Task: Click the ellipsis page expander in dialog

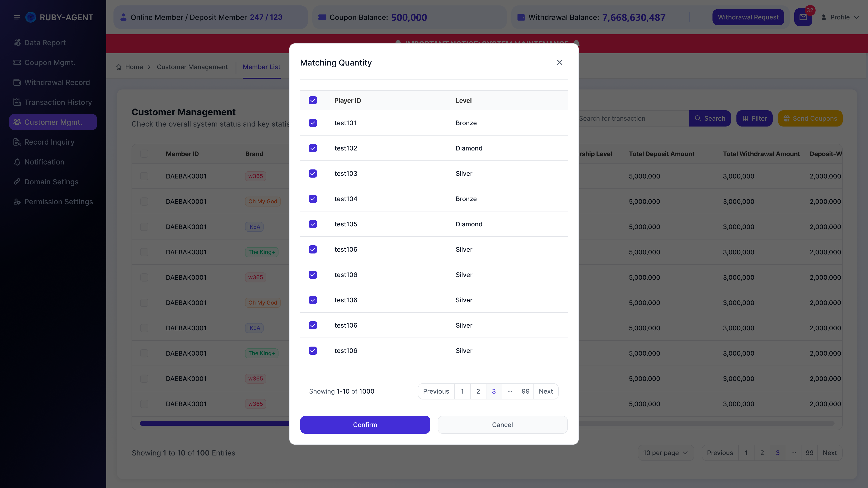Action: [509, 391]
